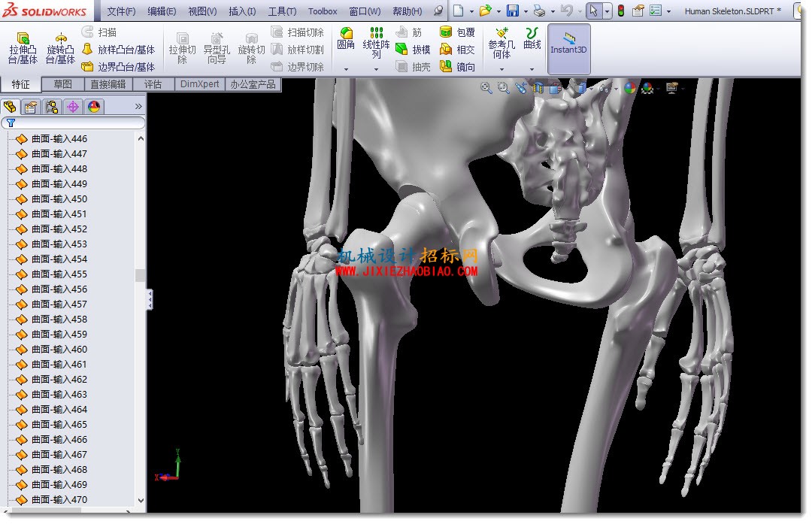This screenshot has width=812, height=524.
Task: Choose the 边界切除 boundary cut tool
Action: point(298,66)
